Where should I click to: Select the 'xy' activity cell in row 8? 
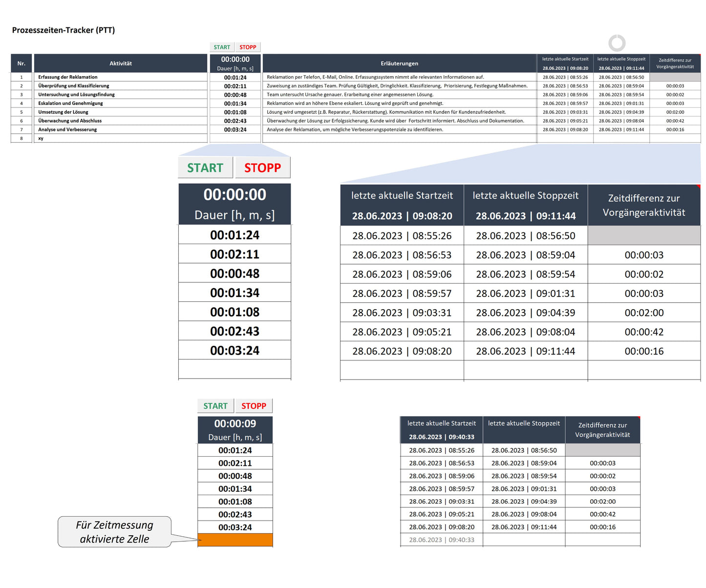(x=41, y=139)
